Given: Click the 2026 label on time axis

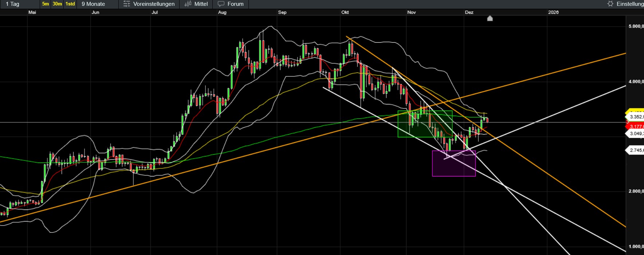Looking at the screenshot, I should pos(553,12).
